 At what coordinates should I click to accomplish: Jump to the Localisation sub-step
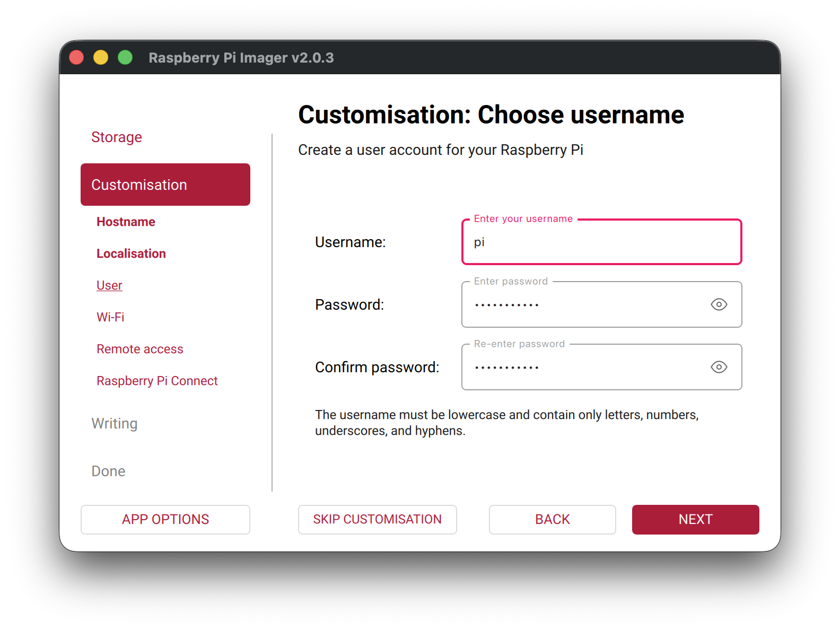[x=131, y=253]
